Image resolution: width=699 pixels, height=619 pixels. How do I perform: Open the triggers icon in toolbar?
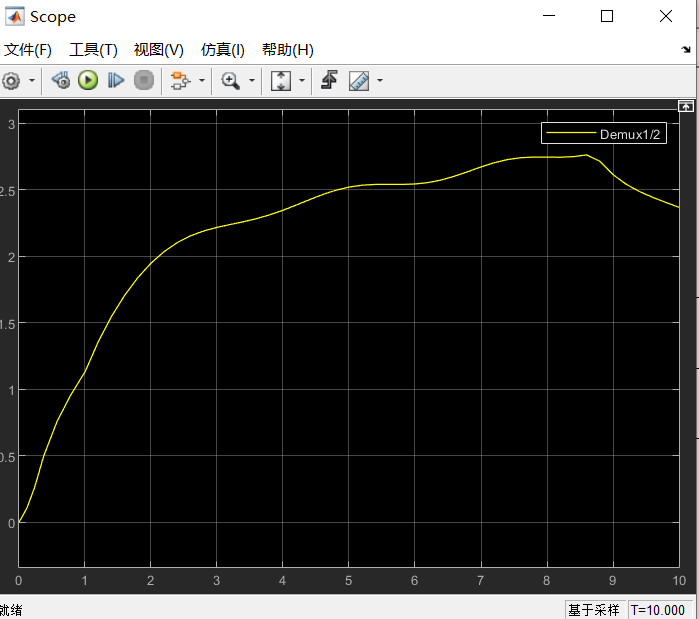[x=329, y=80]
